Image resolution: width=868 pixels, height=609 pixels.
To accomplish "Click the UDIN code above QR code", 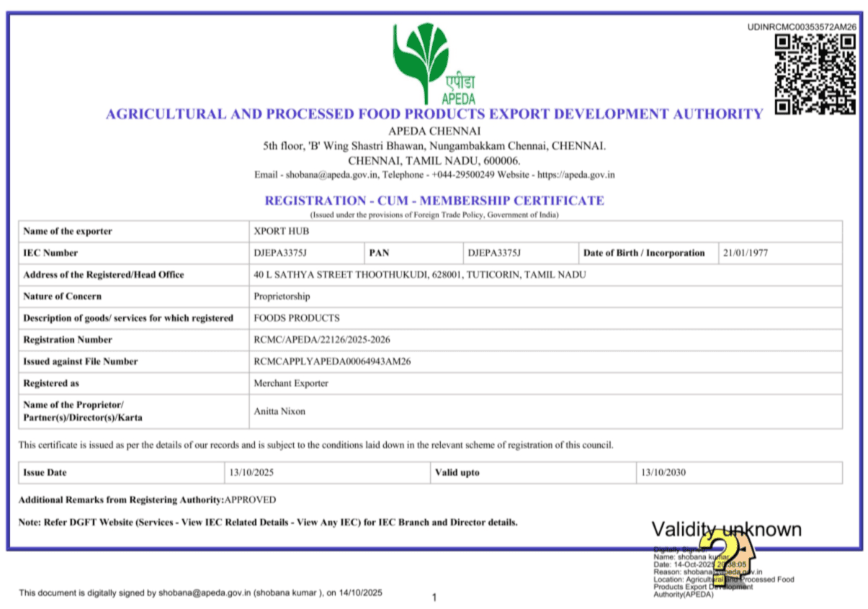I will pyautogui.click(x=802, y=27).
